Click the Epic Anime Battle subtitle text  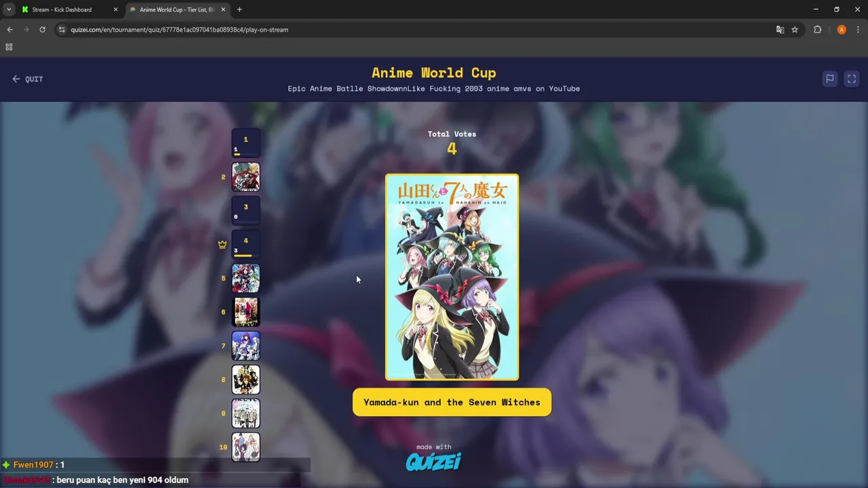tap(434, 89)
